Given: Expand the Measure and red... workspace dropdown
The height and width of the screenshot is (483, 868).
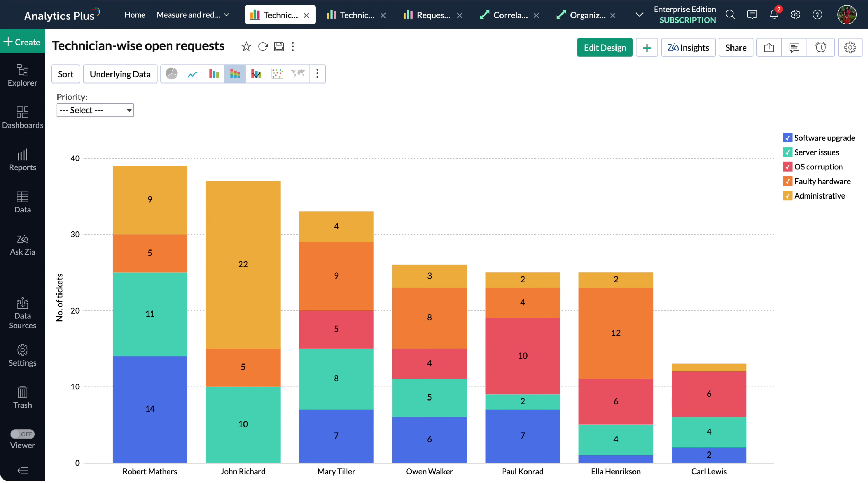Looking at the screenshot, I should (x=227, y=15).
